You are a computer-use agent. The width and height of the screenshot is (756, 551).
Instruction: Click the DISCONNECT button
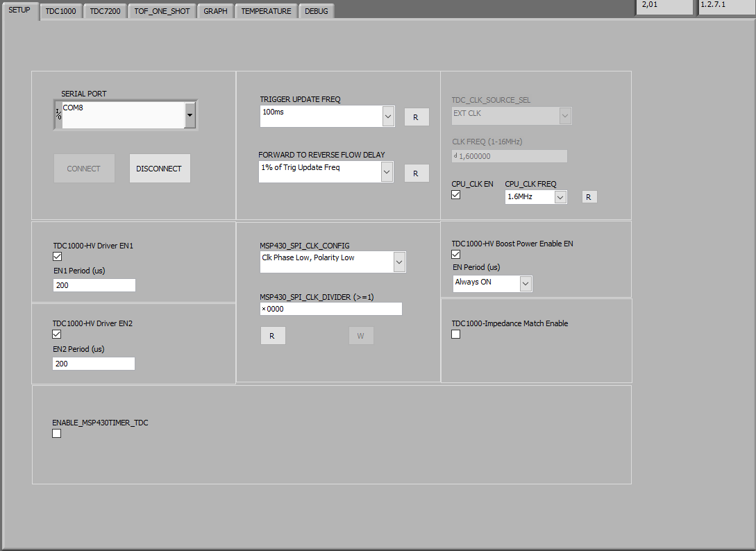tap(160, 168)
